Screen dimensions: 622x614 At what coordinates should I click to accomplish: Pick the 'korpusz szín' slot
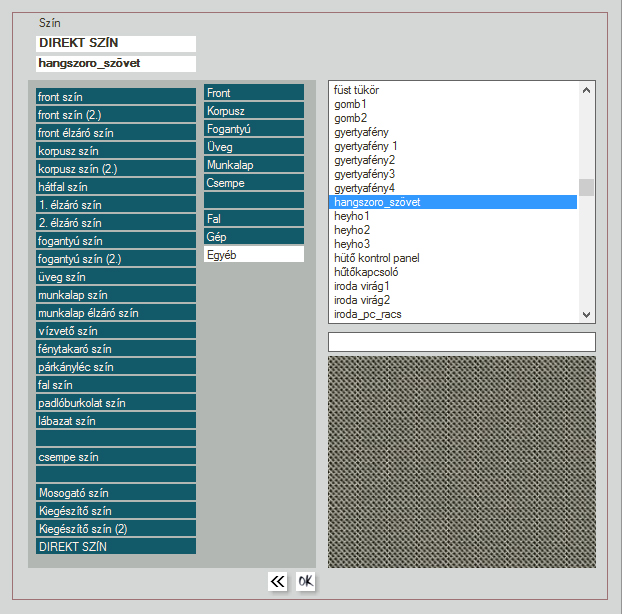(x=116, y=151)
